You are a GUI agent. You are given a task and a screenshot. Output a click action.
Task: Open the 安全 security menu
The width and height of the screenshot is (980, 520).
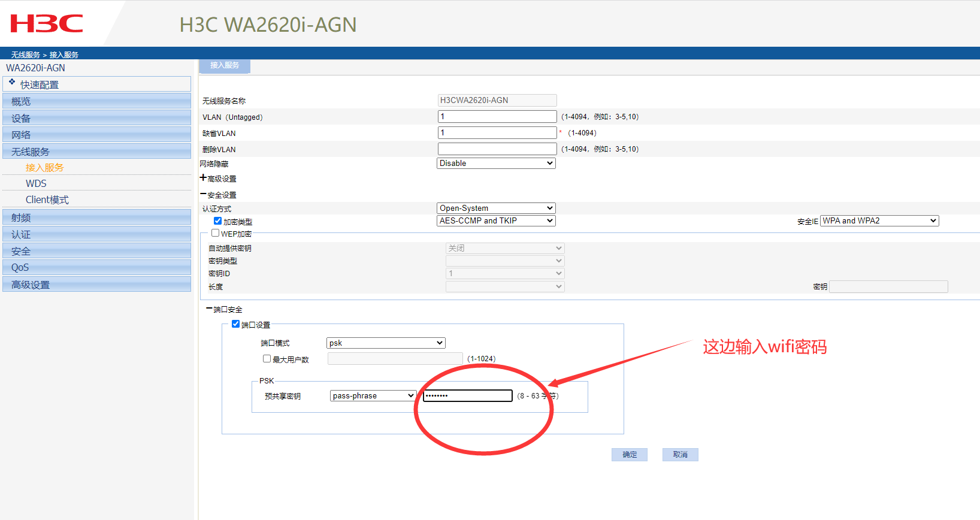97,250
